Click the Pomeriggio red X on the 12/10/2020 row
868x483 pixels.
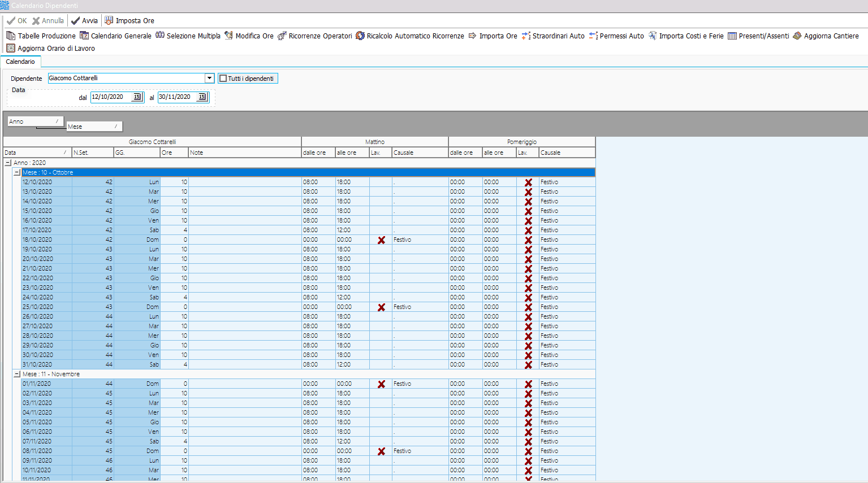528,182
